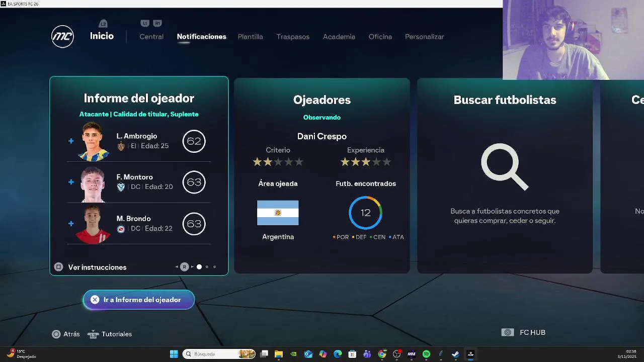This screenshot has height=362, width=644.
Task: Open the Buscar futbolistas card title
Action: coord(505,100)
